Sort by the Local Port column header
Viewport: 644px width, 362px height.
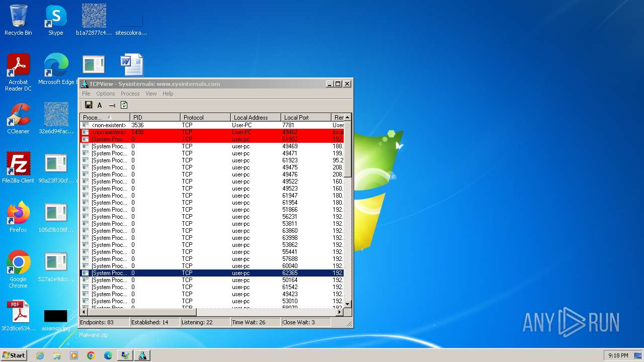click(306, 118)
